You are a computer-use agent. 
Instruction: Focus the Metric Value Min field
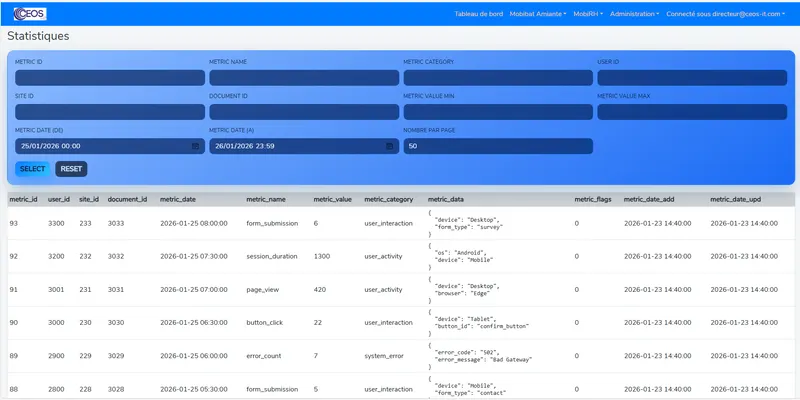[498, 112]
